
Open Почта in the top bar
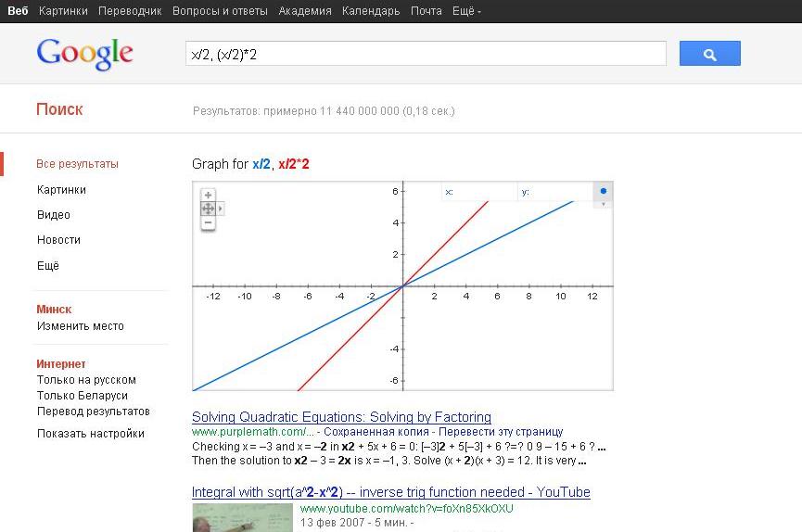426,11
